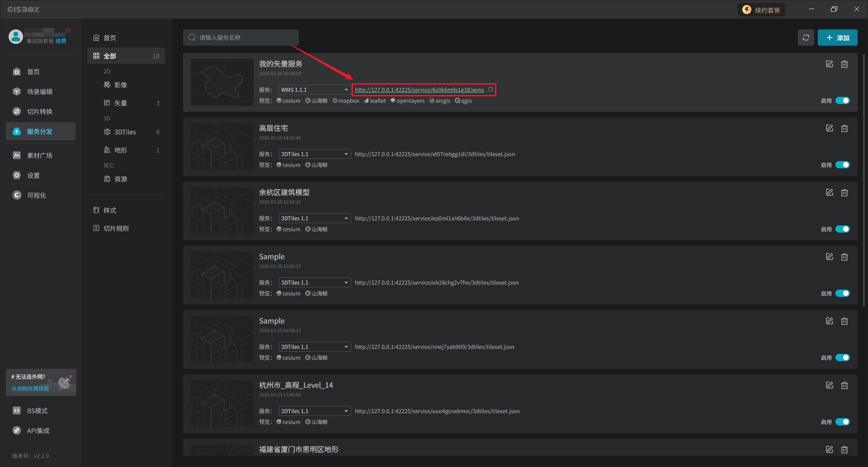Toggle off the 高层住宅 service
Viewport: 868px width, 467px height.
coord(842,165)
